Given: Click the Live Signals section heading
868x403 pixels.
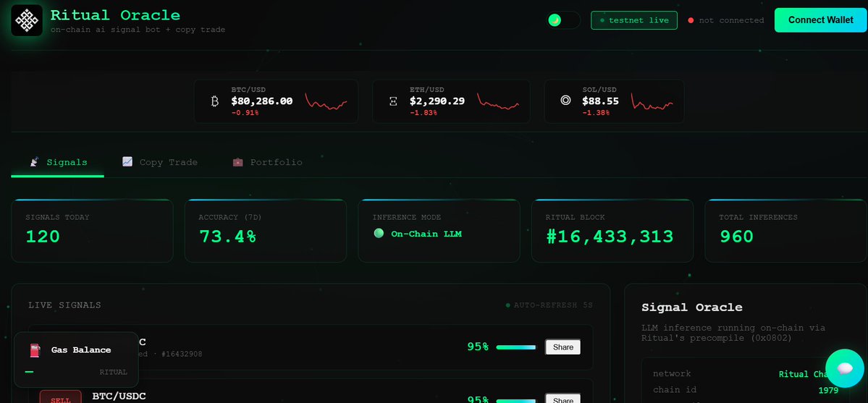Looking at the screenshot, I should pos(64,305).
